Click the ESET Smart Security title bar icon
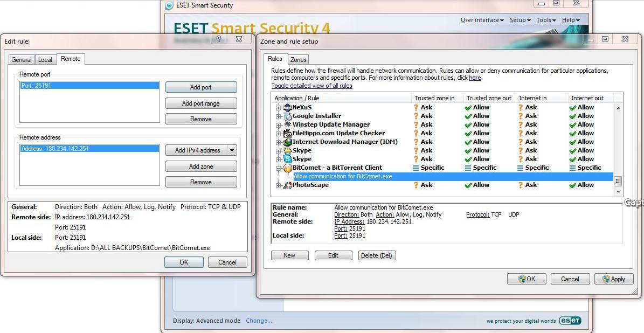The height and width of the screenshot is (333, 644). [169, 5]
